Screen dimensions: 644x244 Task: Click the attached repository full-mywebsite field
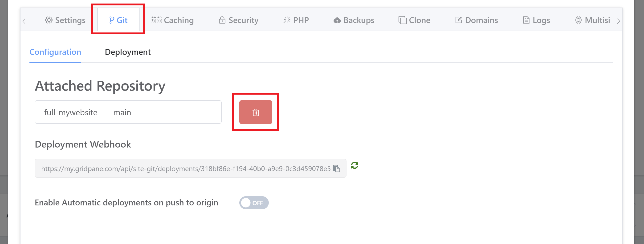coord(128,112)
